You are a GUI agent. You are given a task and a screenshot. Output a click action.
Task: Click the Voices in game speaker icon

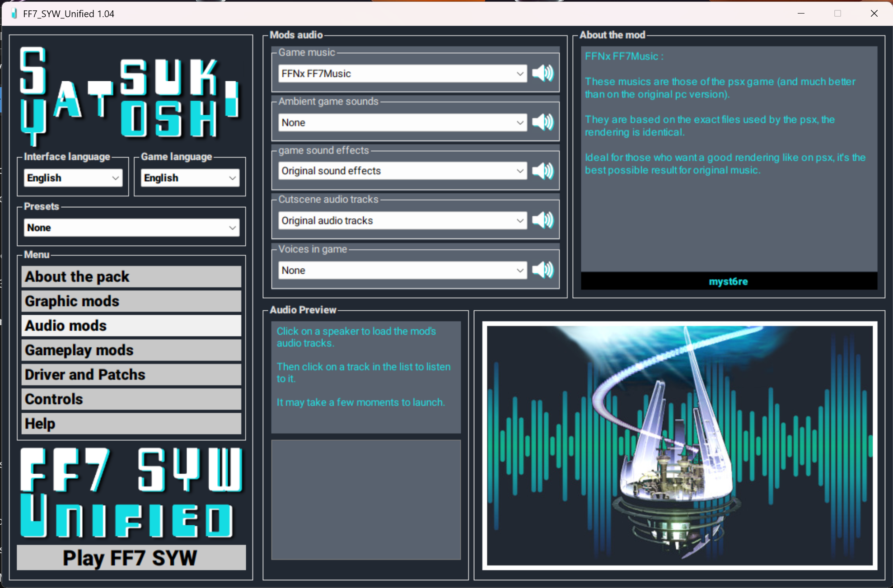point(542,270)
